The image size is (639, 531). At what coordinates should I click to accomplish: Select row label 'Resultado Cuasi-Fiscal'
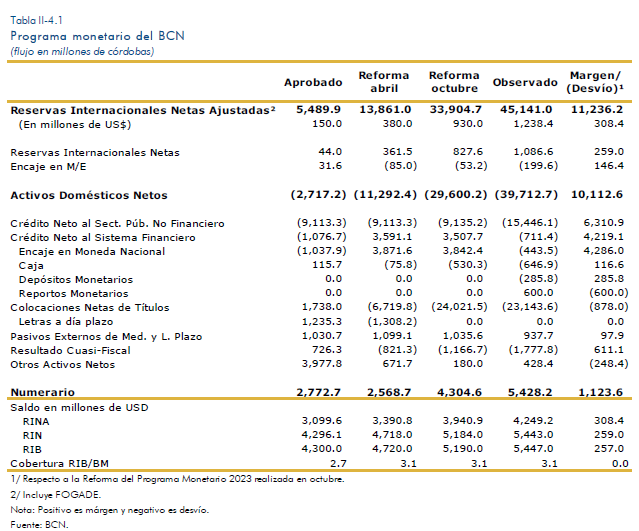coord(70,350)
